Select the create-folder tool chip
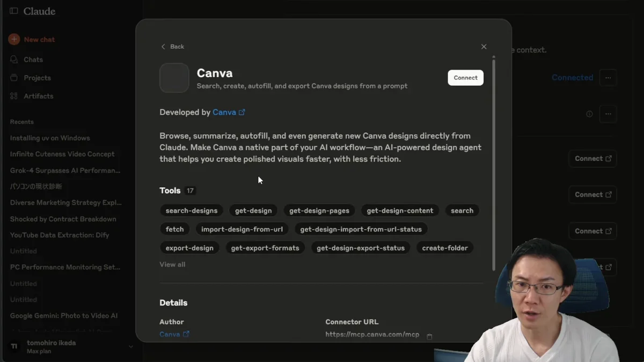Image resolution: width=644 pixels, height=362 pixels. point(445,248)
